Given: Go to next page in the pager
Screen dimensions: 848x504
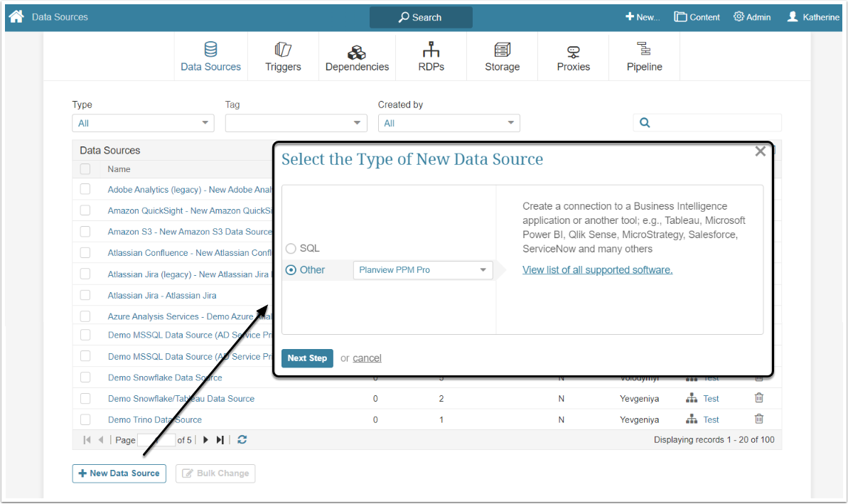Looking at the screenshot, I should 206,440.
